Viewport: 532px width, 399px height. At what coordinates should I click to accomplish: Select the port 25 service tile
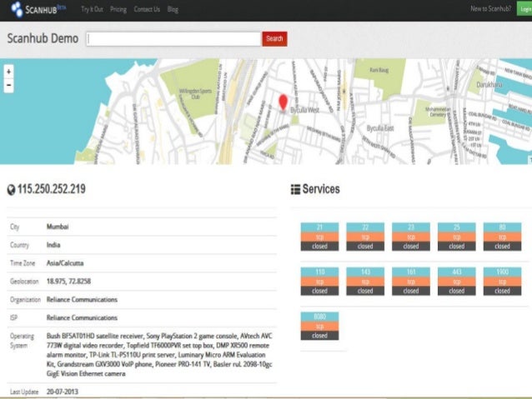pyautogui.click(x=457, y=237)
